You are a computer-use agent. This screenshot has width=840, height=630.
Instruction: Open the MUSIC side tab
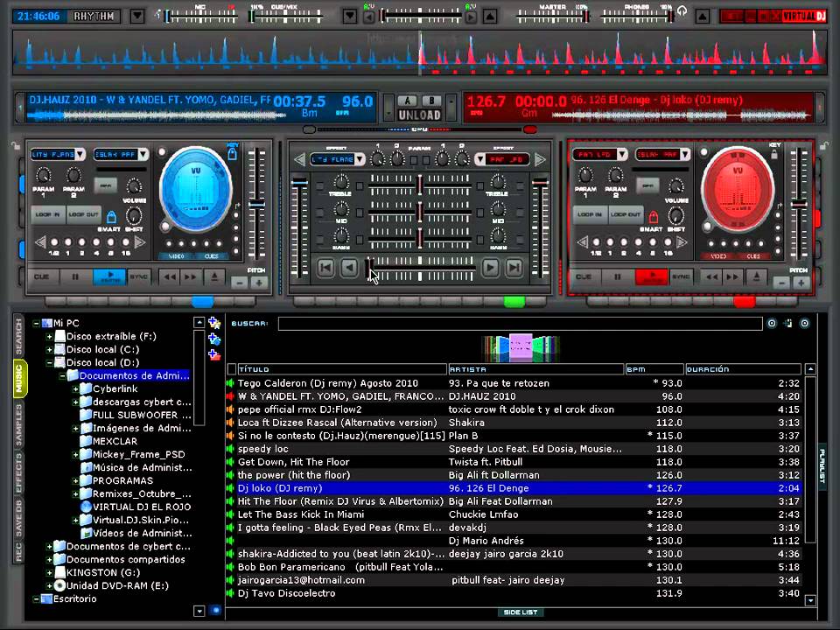point(19,379)
